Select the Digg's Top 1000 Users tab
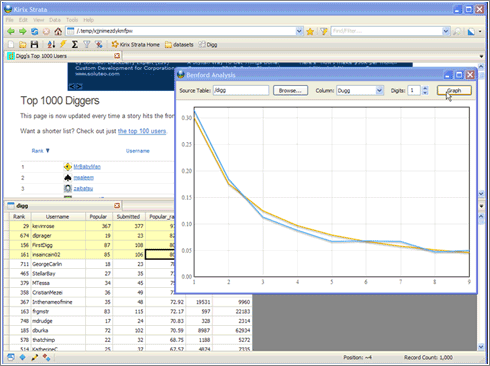490x366 pixels. [x=64, y=56]
